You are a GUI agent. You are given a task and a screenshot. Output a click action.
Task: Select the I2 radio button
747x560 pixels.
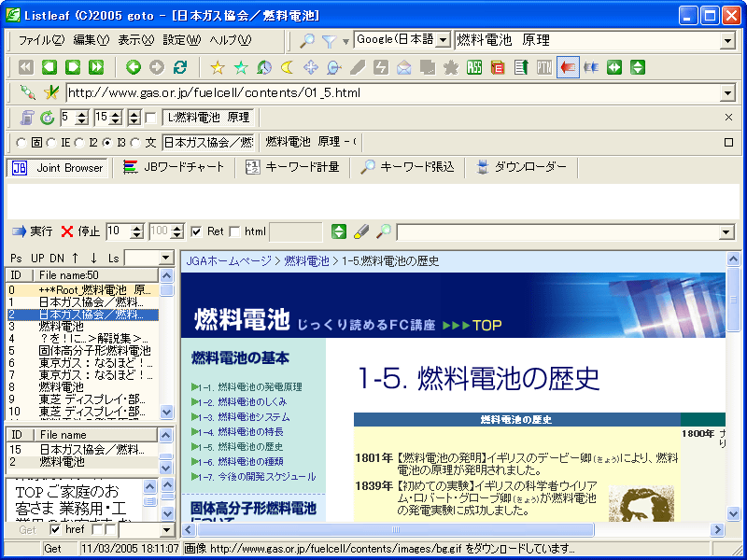79,143
